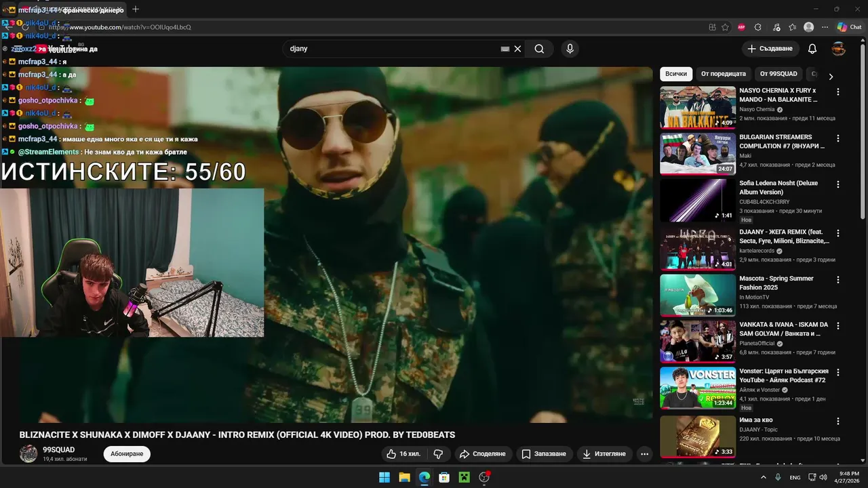
Task: Click the YouTube search magnifier button
Action: pyautogui.click(x=539, y=49)
